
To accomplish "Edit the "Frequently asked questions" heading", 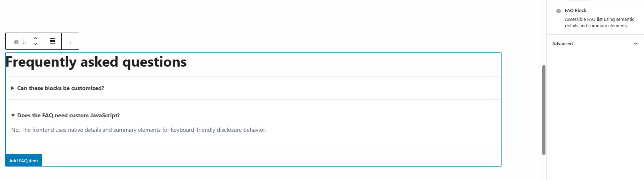I will pos(96,62).
